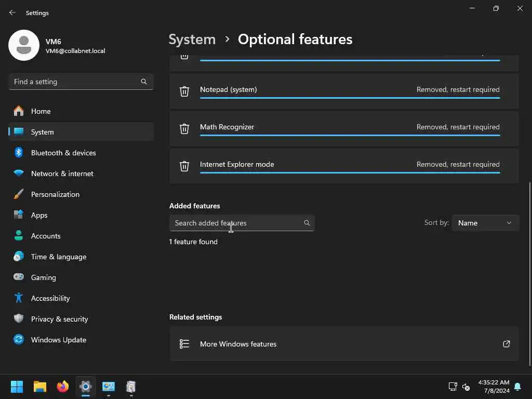Select System in the sidebar

[81, 131]
